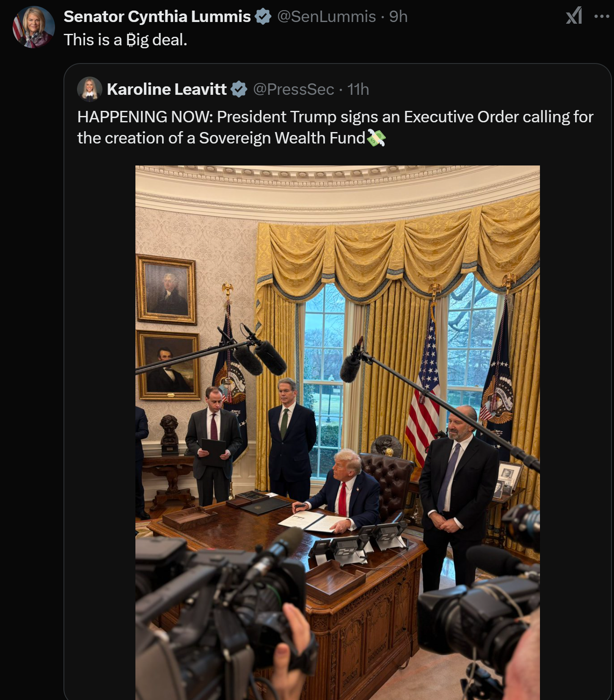Viewport: 614px width, 700px height.
Task: Enlarge the Oval Office signing photo
Action: pos(338,433)
